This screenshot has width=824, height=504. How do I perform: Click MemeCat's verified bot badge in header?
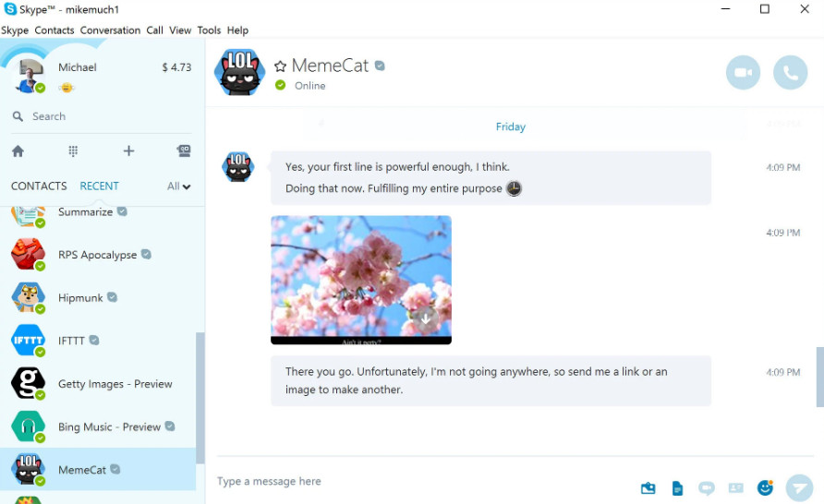click(x=380, y=66)
